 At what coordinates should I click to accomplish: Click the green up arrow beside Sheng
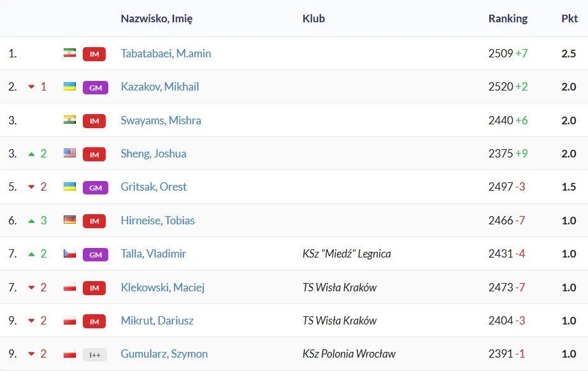(x=31, y=154)
